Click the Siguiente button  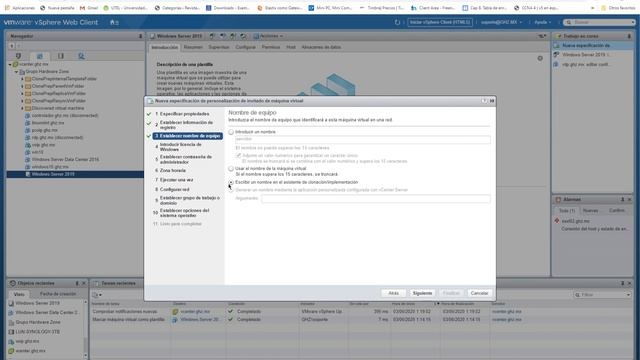pos(422,293)
